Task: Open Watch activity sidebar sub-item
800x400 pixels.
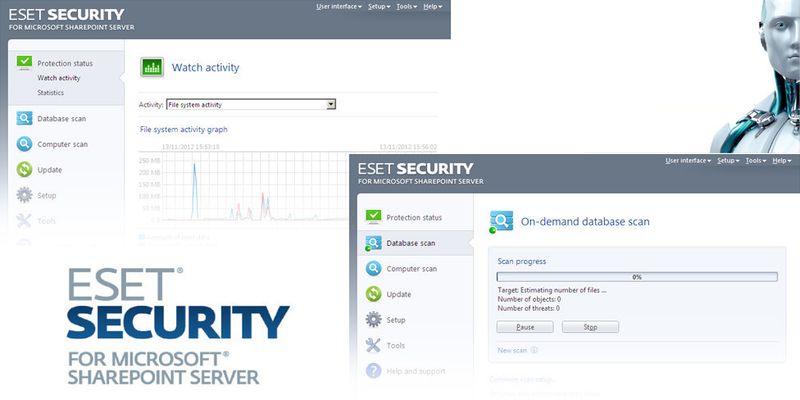Action: pyautogui.click(x=59, y=78)
